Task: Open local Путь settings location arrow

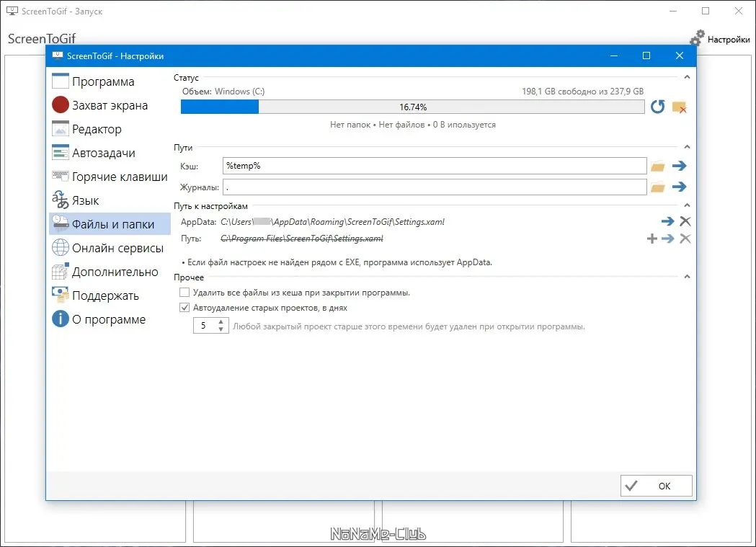Action: click(668, 239)
